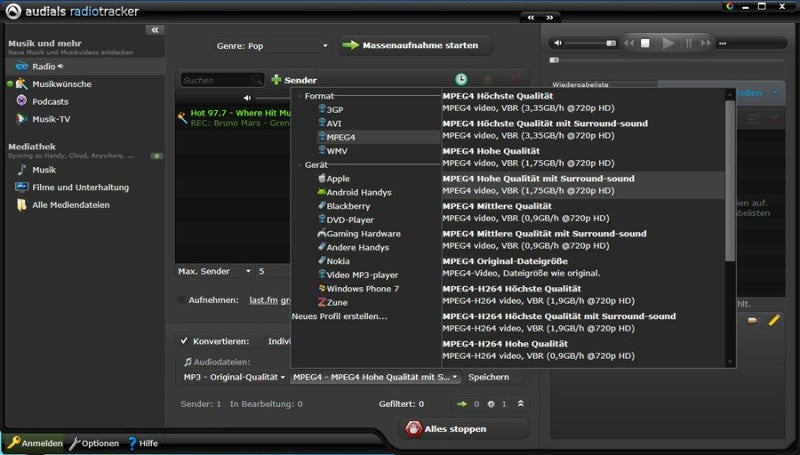Toggle the Aufnehmen checkbox
Viewport: 800px width, 455px height.
pos(182,300)
